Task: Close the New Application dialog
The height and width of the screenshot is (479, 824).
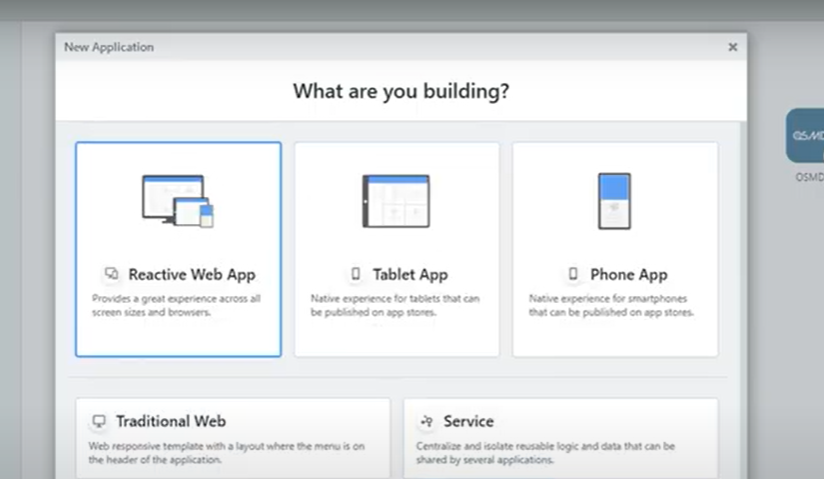Action: (x=732, y=47)
